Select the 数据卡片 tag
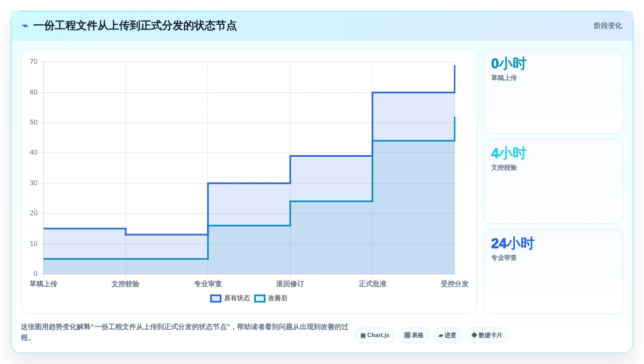The image size is (644, 364). point(487,335)
